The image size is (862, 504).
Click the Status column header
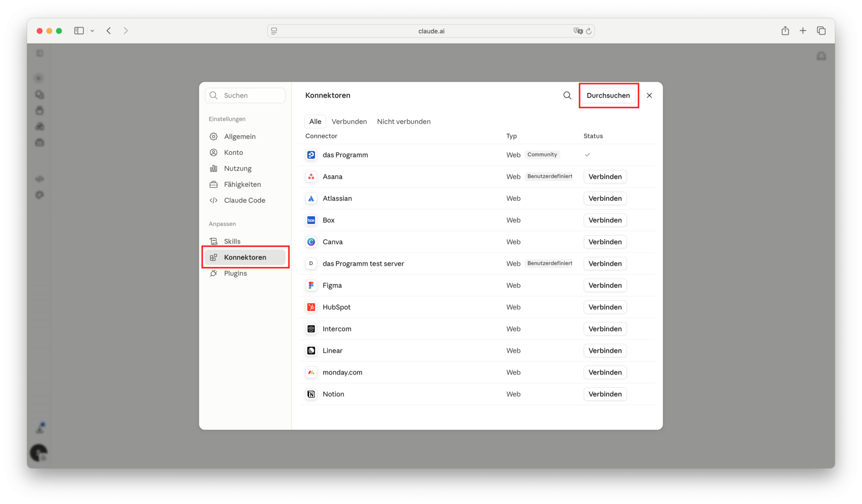coord(593,136)
